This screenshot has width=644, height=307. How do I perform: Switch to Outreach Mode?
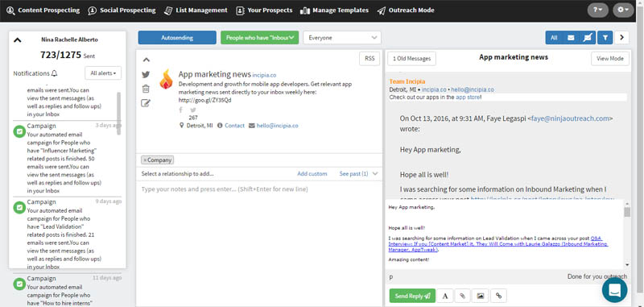(406, 10)
